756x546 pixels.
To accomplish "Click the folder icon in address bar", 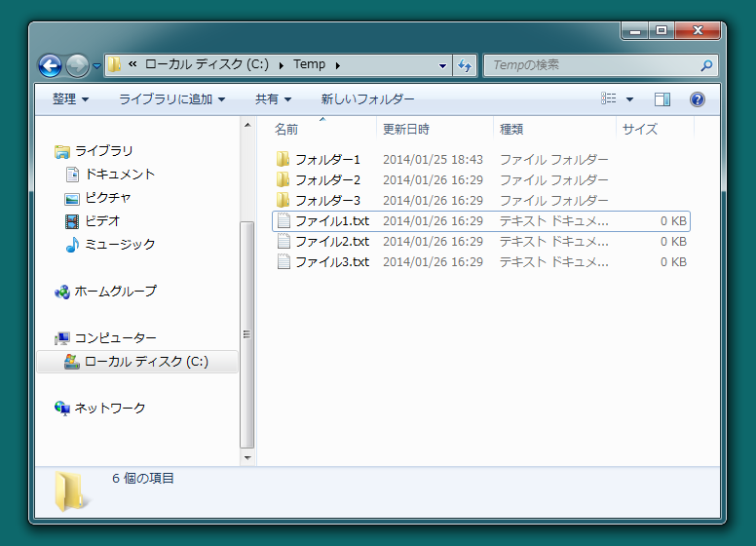I will point(114,64).
